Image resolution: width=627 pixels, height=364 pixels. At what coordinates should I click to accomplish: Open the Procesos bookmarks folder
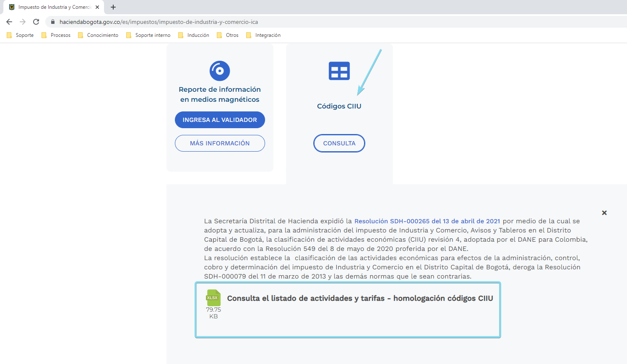56,35
